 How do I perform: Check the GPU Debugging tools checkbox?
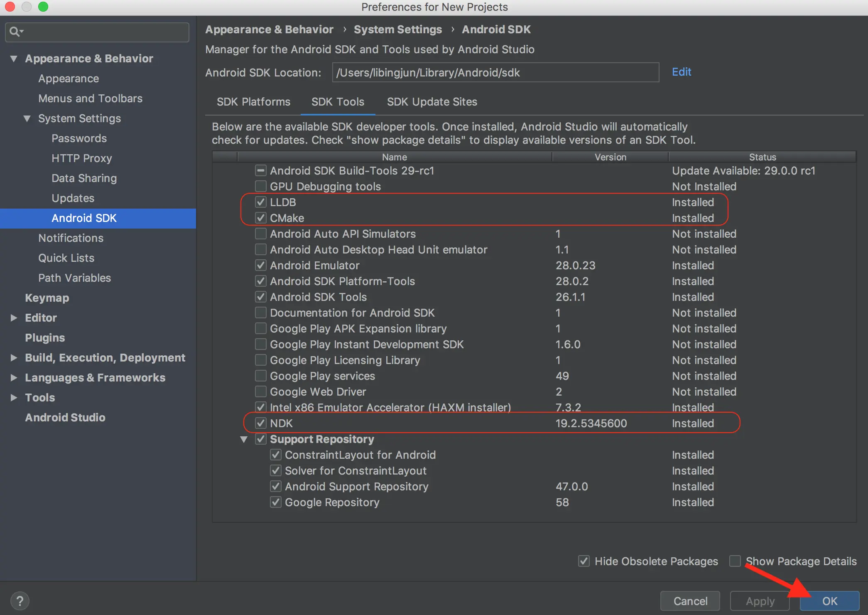pyautogui.click(x=260, y=186)
